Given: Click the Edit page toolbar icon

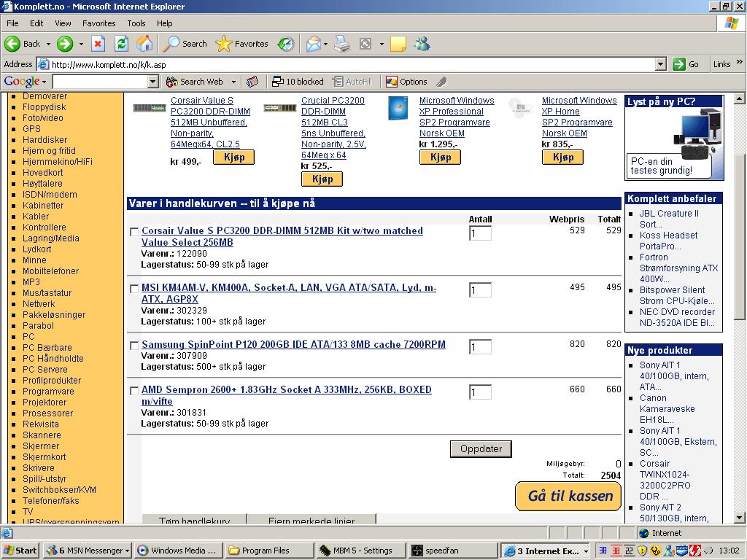Looking at the screenshot, I should 365,44.
